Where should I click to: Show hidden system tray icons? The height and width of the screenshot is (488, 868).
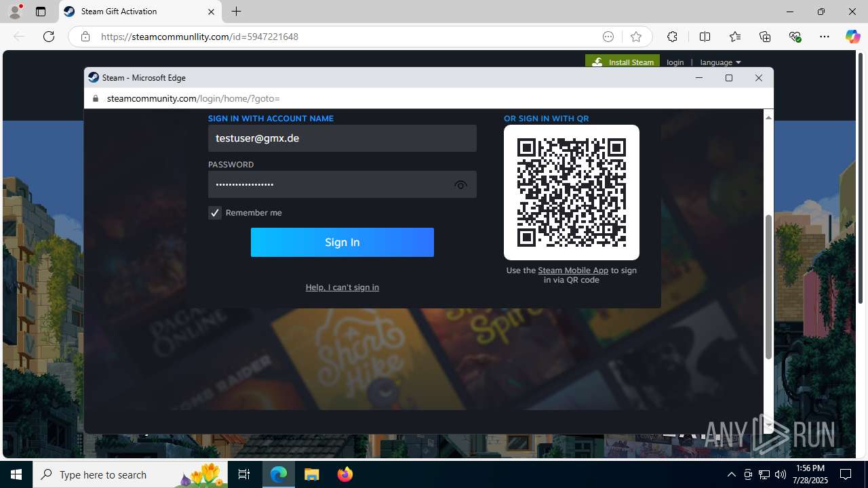731,474
